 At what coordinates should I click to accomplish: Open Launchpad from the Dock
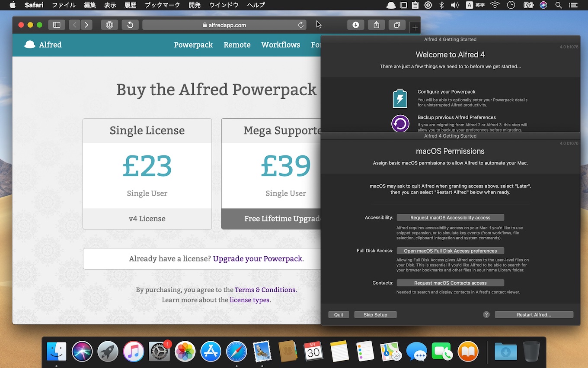coord(108,351)
